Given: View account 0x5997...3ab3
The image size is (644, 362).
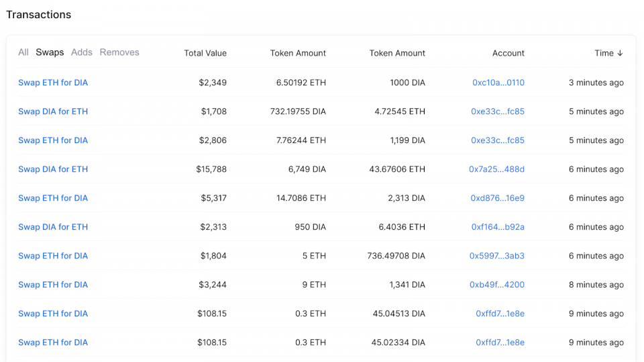Looking at the screenshot, I should 496,256.
